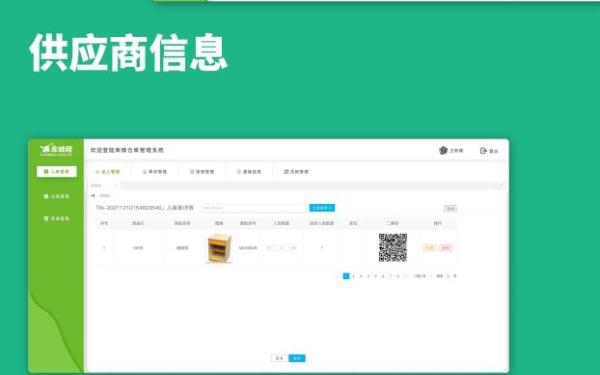600x375 pixels.
Task: Switch to the third top navigation tab
Action: (202, 172)
